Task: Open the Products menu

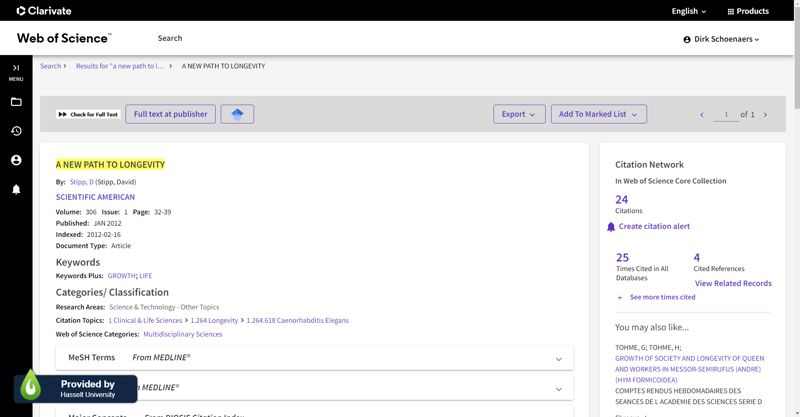Action: point(748,11)
